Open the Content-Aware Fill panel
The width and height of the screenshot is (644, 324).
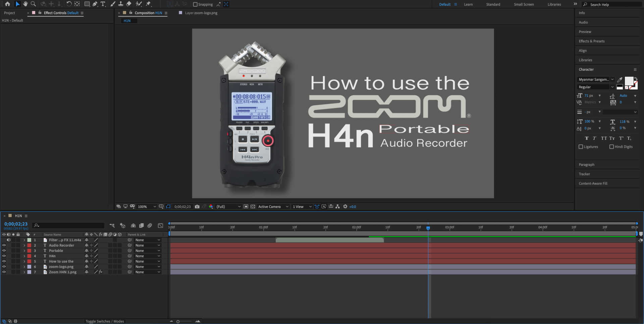[x=593, y=183]
